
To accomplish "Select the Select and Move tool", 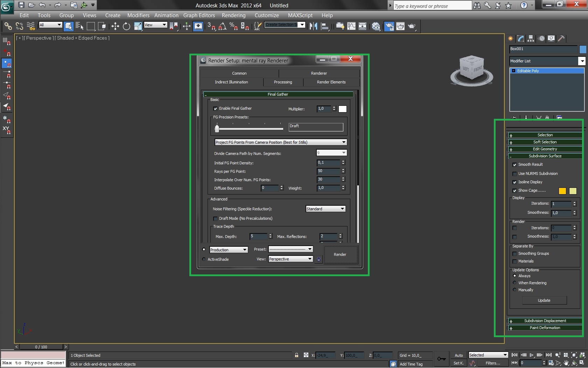I will tap(115, 26).
